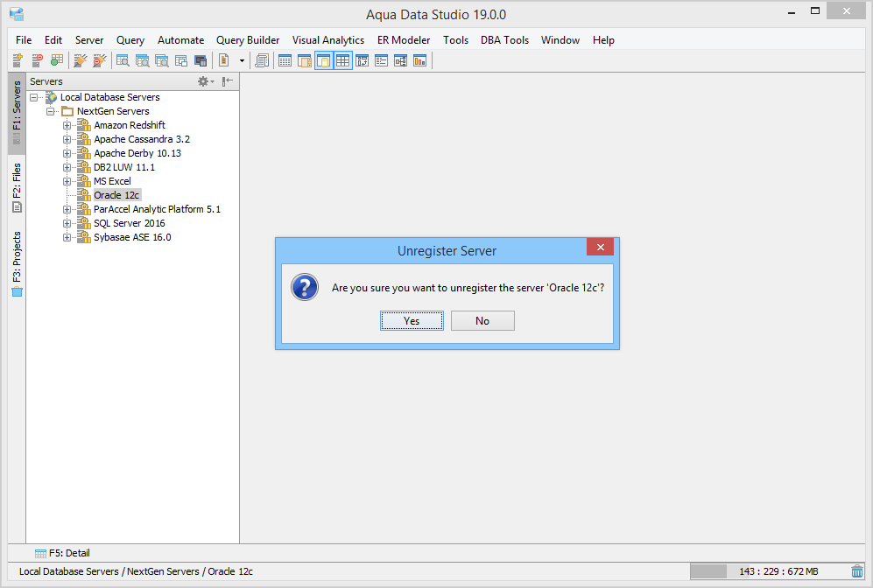Switch to the F3: Projects side tab

17,263
